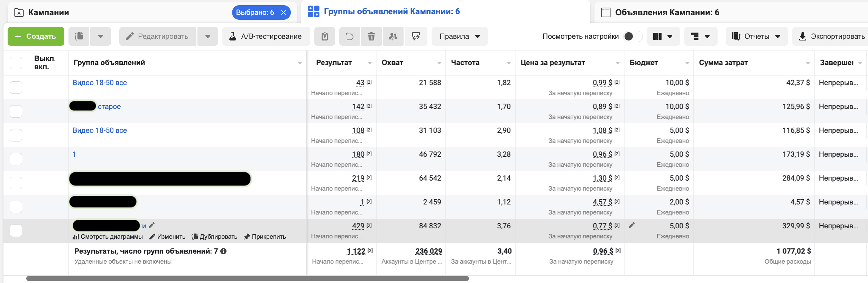
Task: Click the audience people icon
Action: point(393,36)
